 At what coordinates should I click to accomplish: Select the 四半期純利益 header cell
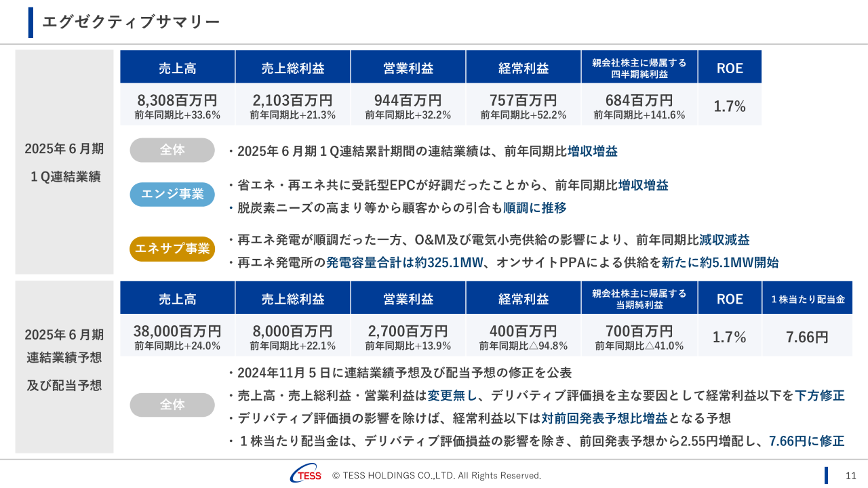pyautogui.click(x=639, y=68)
